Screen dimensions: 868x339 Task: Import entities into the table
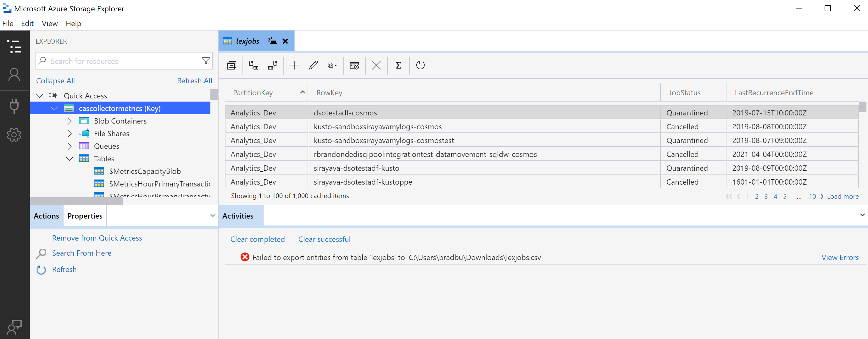point(254,65)
